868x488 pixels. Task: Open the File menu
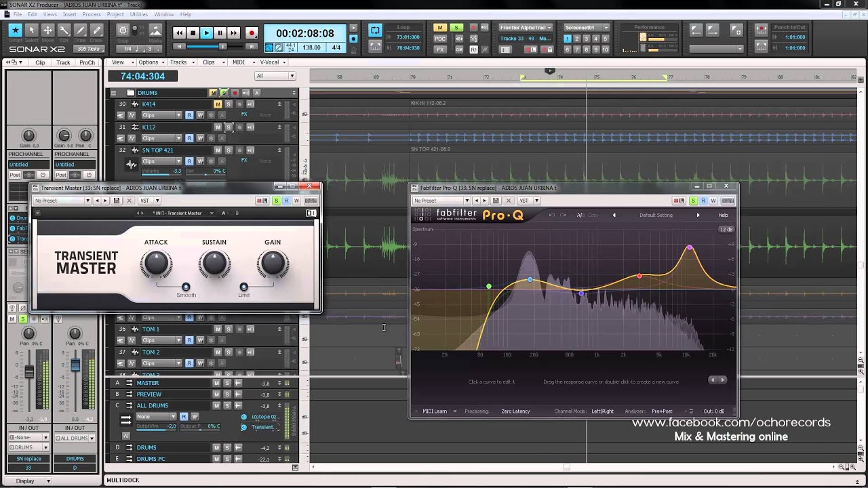coord(17,14)
